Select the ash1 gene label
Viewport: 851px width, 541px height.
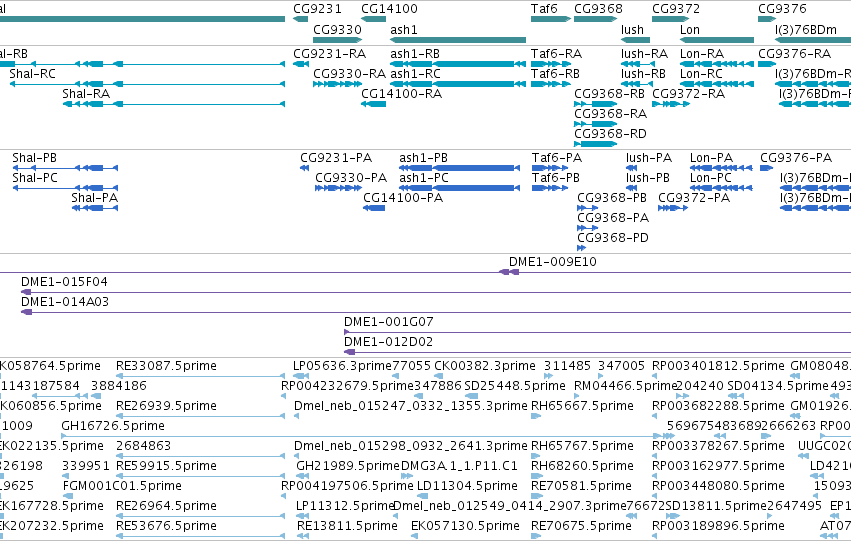[404, 29]
